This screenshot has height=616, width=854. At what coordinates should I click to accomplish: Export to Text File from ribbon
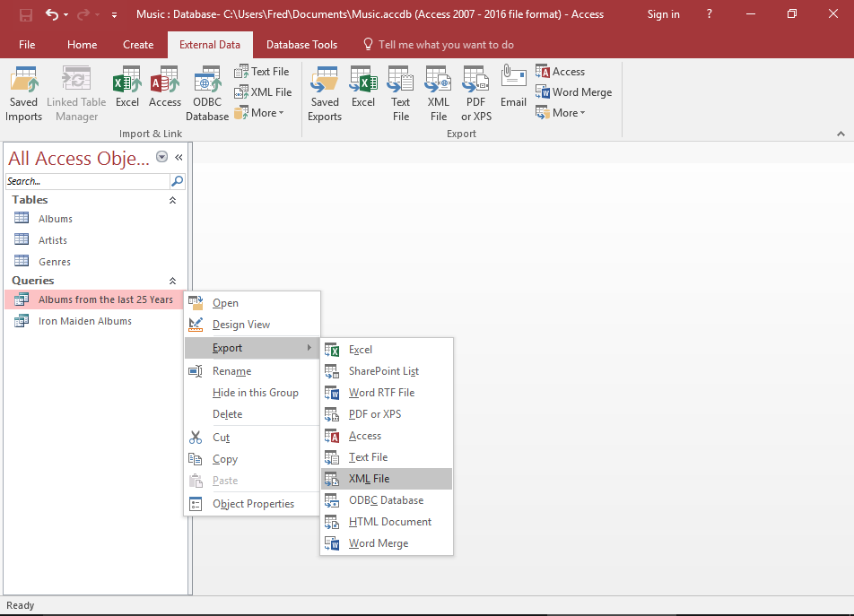pos(400,93)
